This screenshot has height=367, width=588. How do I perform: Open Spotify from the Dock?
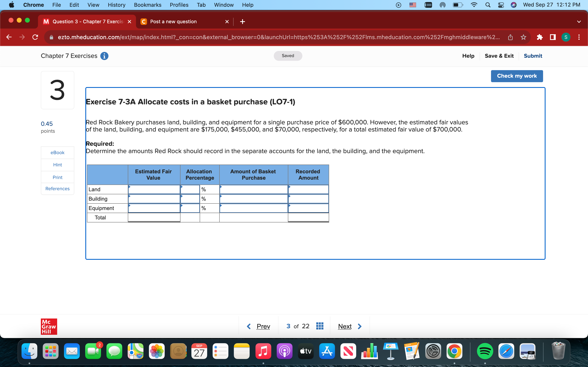tap(485, 351)
